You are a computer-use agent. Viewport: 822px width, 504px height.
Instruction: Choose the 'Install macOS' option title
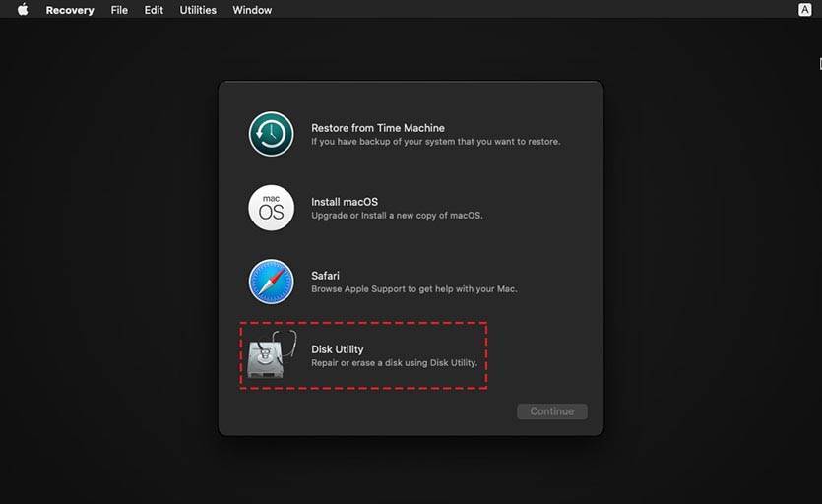tap(345, 202)
